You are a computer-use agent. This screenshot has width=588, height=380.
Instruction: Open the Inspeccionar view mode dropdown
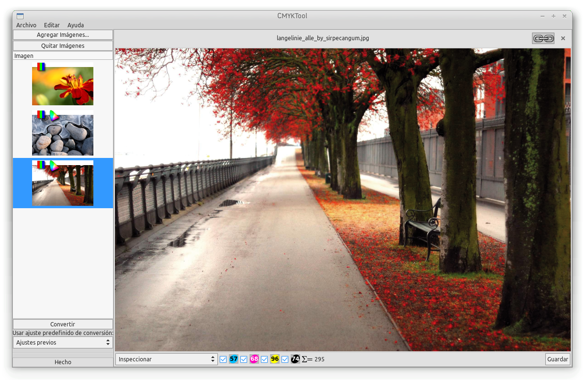167,359
